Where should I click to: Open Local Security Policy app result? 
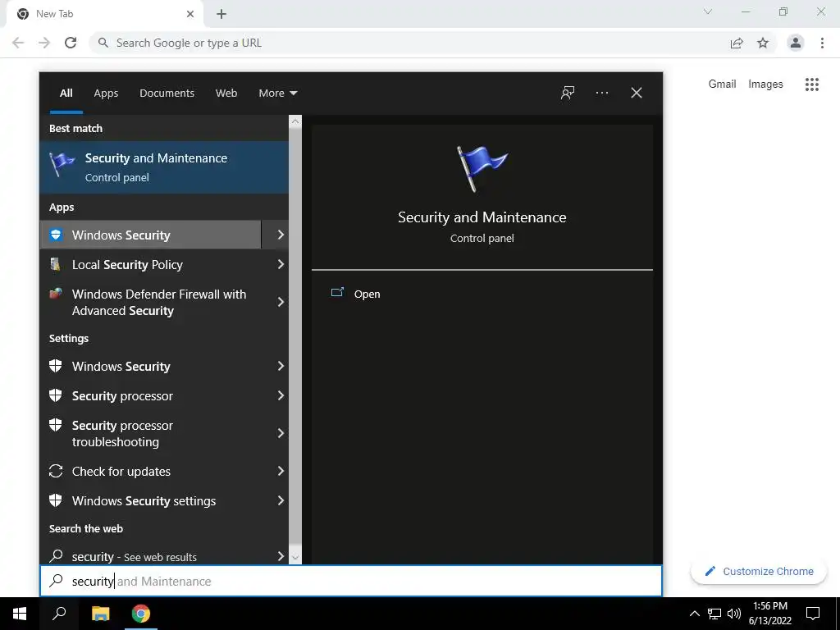pyautogui.click(x=151, y=264)
